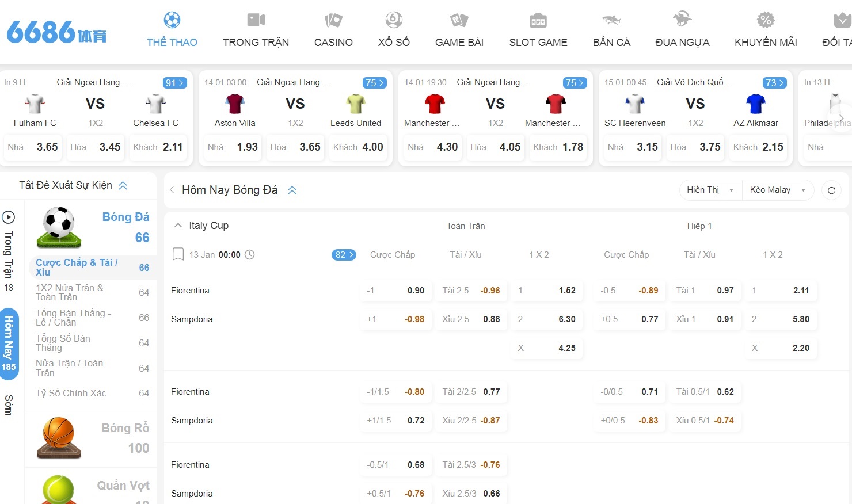
Task: Bet Khách 1.78 in Manchester match card
Action: pos(558,147)
